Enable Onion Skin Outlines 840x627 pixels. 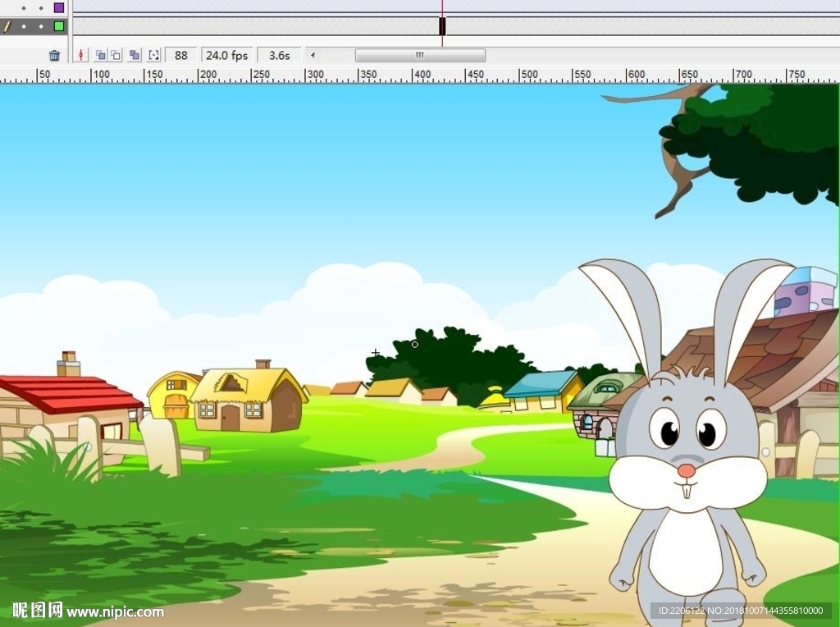click(x=115, y=55)
